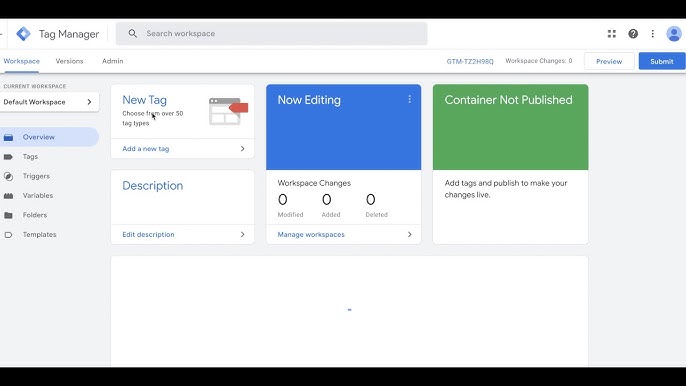Select Overview in the sidebar

pyautogui.click(x=49, y=137)
